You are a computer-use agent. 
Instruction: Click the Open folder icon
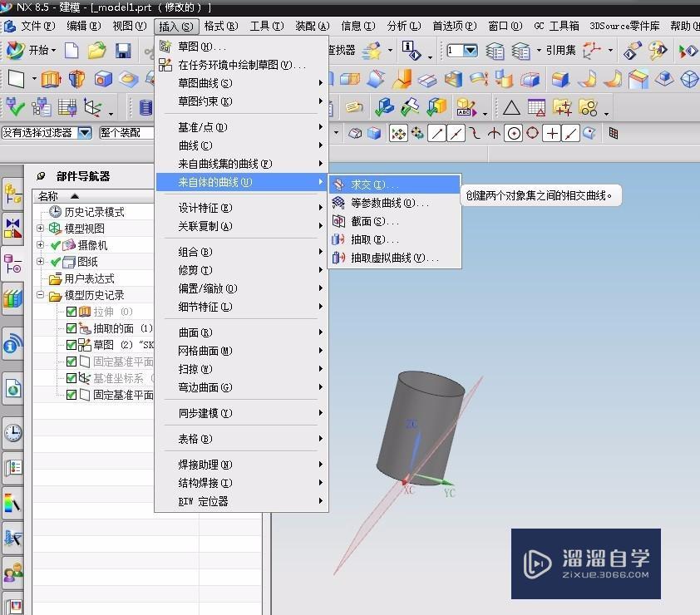tap(97, 51)
